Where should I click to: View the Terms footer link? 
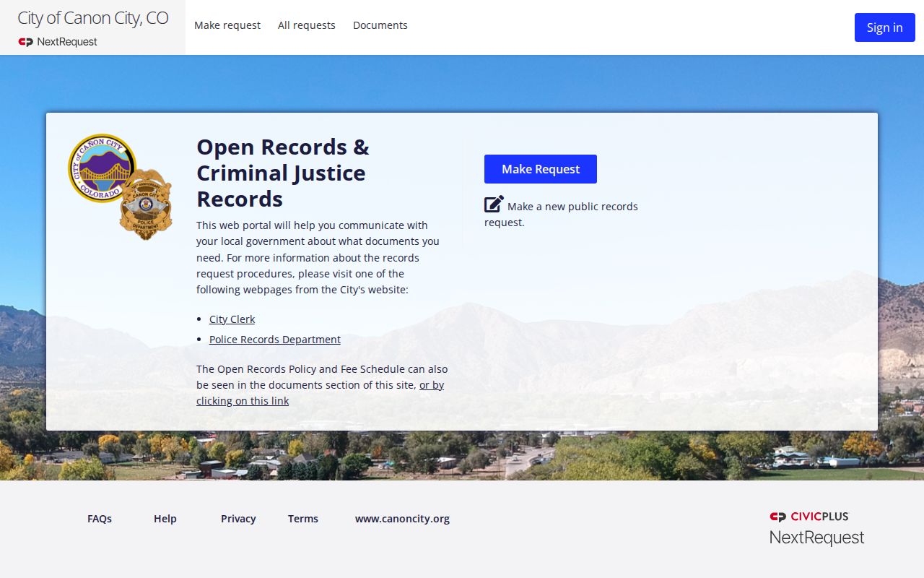[303, 519]
